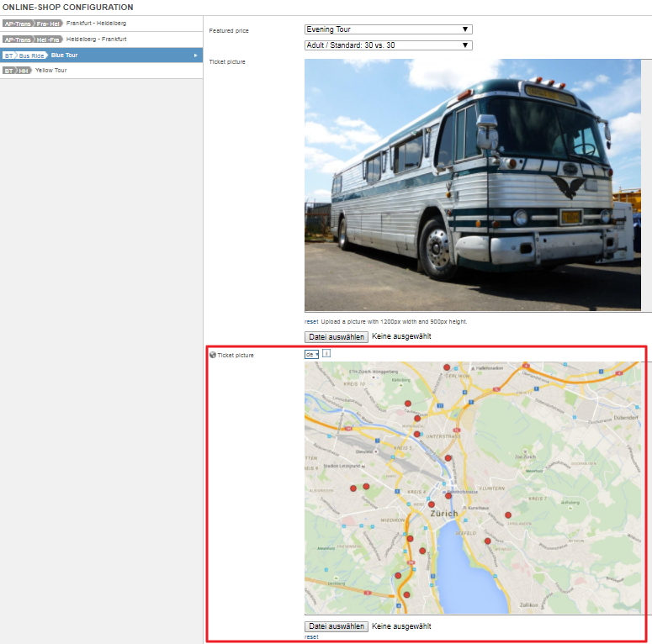652x644 pixels.
Task: Click the AP-Trans tag on the Frankfurt - Heidelberg row
Action: tap(18, 24)
